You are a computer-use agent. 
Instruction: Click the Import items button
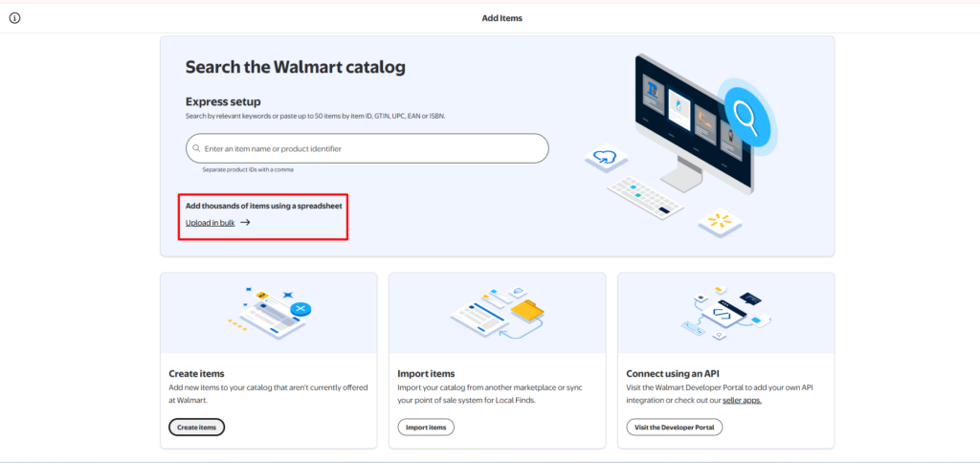tap(426, 428)
